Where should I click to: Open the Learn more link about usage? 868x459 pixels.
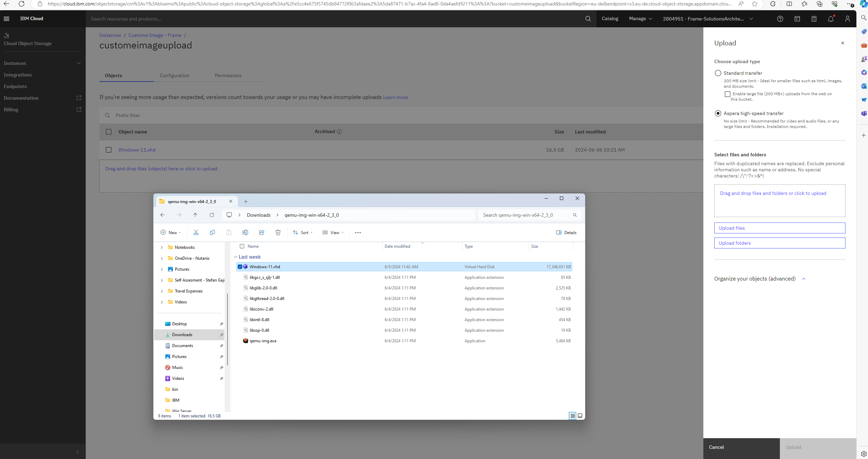click(x=395, y=97)
